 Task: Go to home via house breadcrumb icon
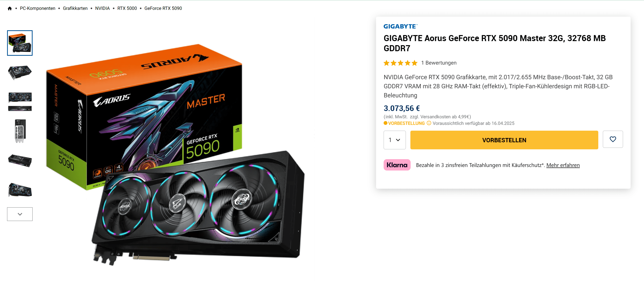(10, 8)
